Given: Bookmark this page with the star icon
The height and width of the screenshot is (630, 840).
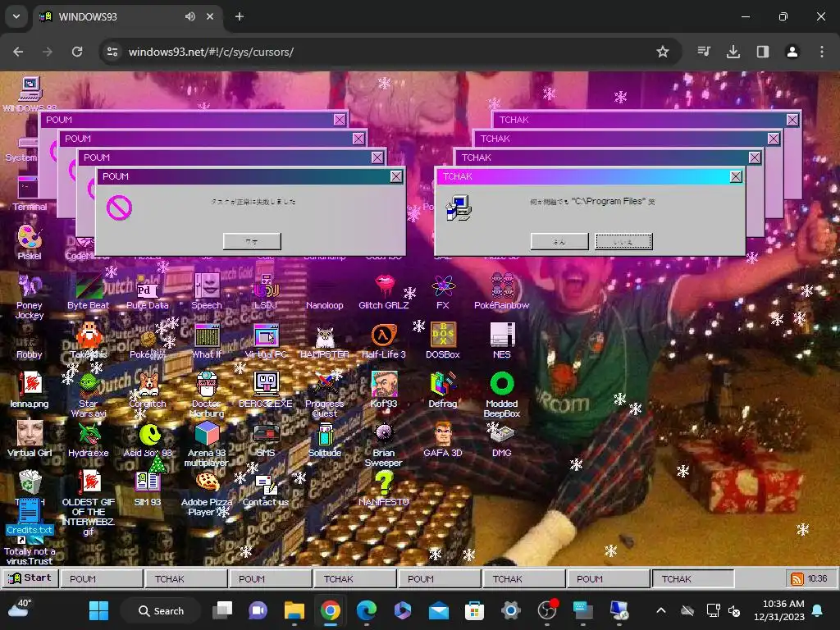Looking at the screenshot, I should point(663,52).
